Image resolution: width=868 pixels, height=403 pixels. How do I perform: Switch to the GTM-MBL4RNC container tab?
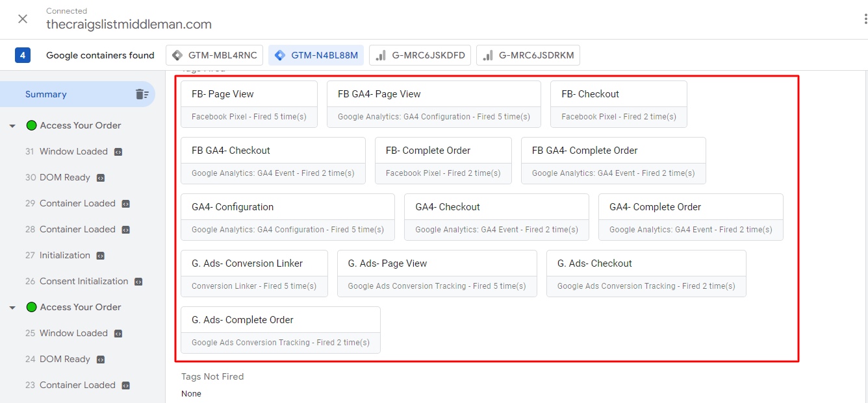coord(214,55)
